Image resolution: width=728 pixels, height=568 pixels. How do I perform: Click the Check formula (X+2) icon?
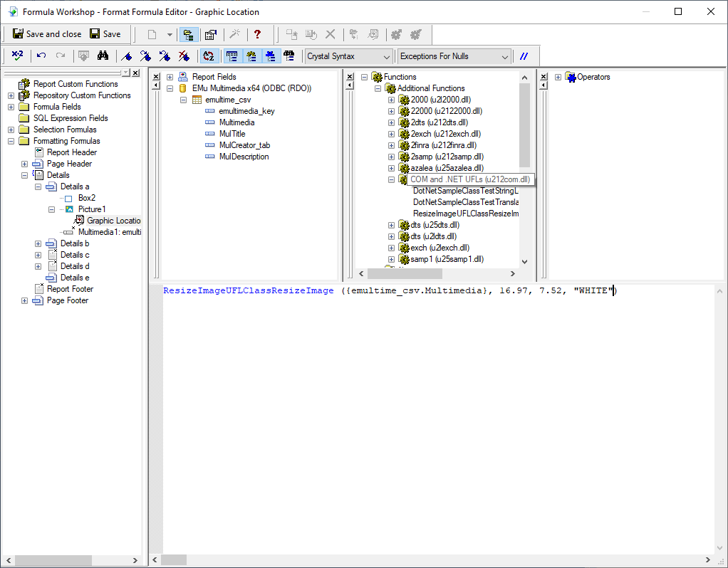(x=18, y=56)
